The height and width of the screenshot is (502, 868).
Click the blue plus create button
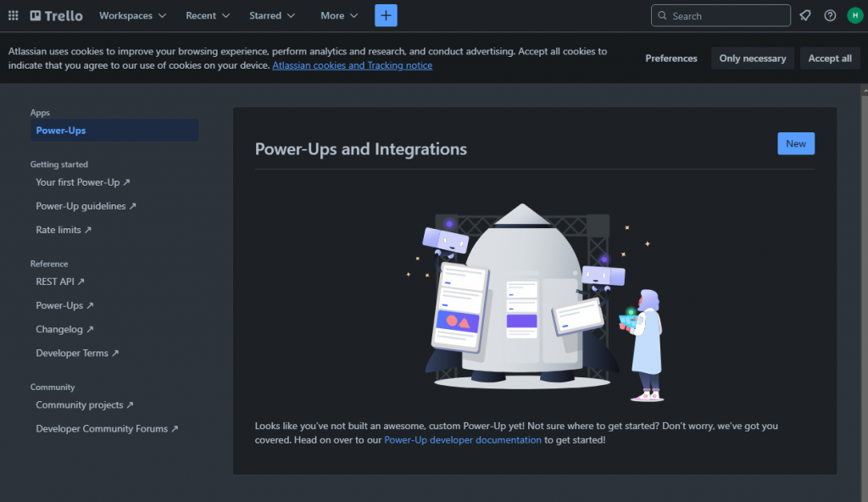click(x=386, y=15)
